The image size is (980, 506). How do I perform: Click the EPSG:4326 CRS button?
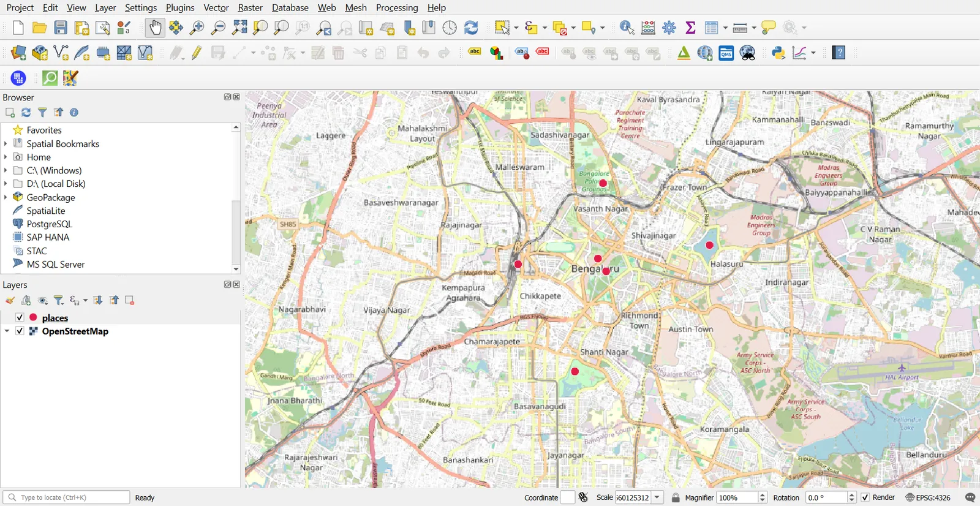click(928, 497)
